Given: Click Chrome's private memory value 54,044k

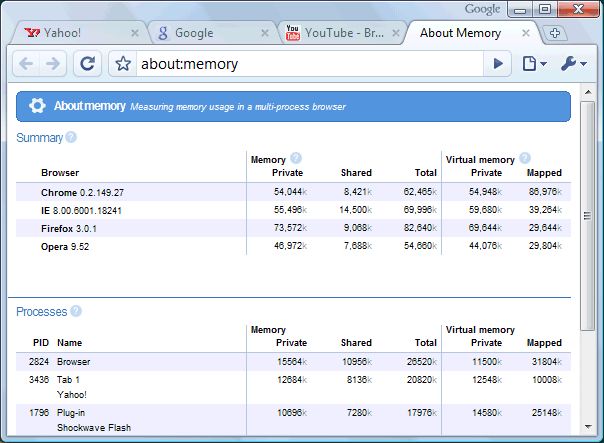Looking at the screenshot, I should tap(290, 191).
